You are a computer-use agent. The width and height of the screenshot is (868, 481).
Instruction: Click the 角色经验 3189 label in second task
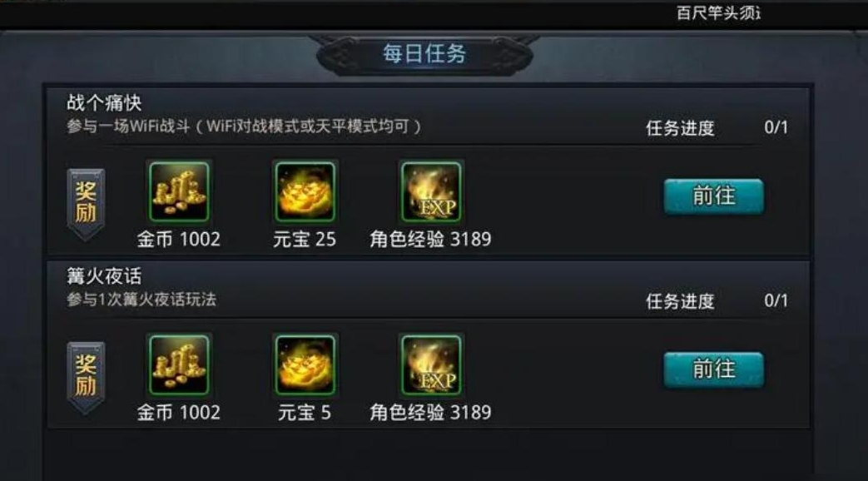[x=431, y=413]
